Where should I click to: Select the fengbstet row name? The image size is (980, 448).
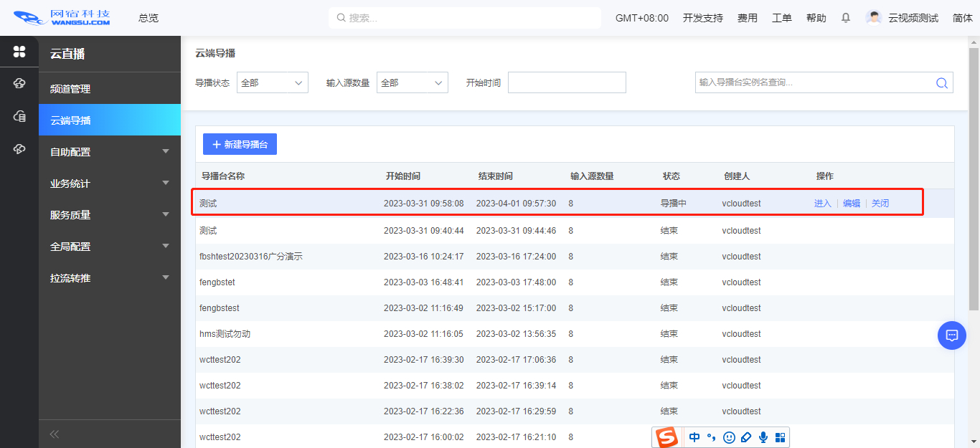click(x=217, y=282)
